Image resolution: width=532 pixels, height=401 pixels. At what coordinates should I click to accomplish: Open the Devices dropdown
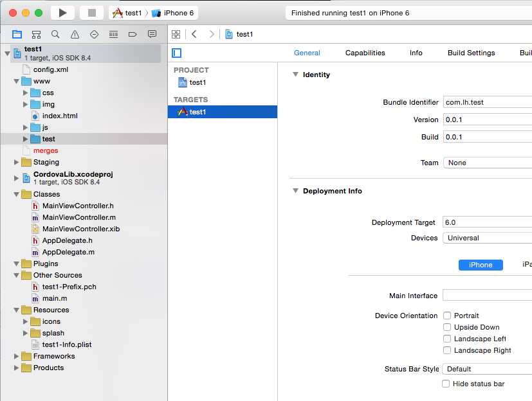tap(488, 238)
